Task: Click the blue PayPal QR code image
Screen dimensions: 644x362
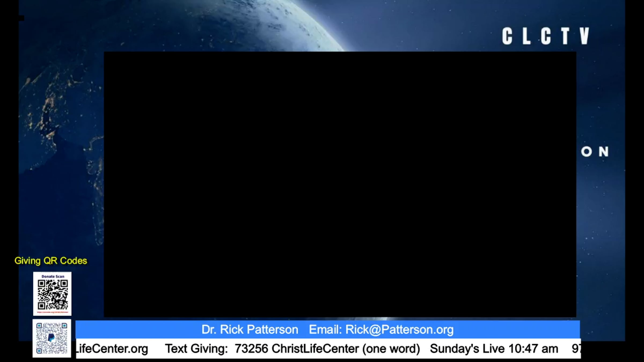Action: tap(52, 338)
